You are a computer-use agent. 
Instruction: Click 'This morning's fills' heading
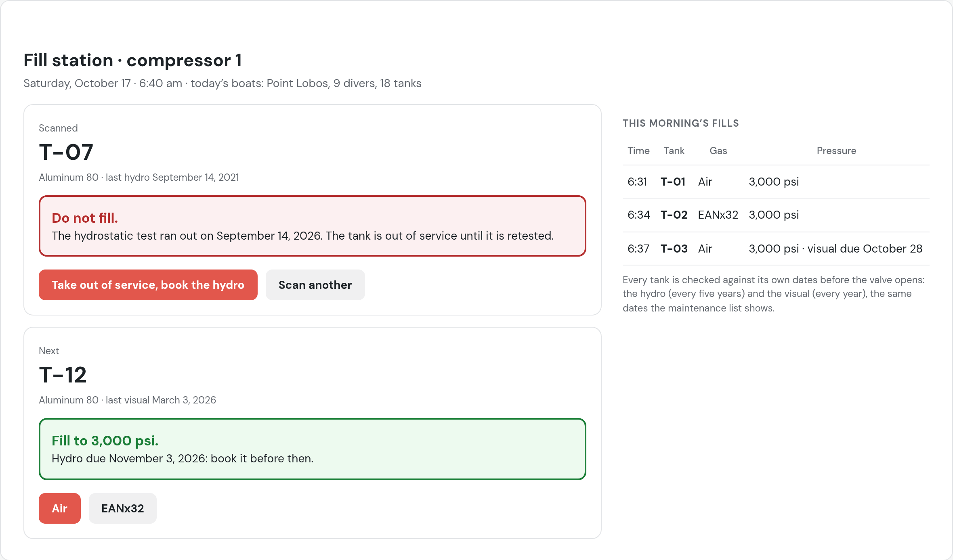tap(681, 123)
